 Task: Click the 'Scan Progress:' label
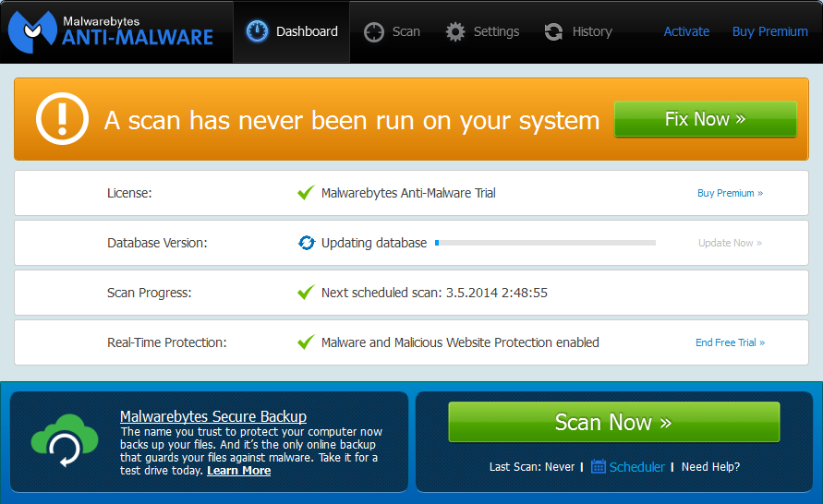pos(149,293)
